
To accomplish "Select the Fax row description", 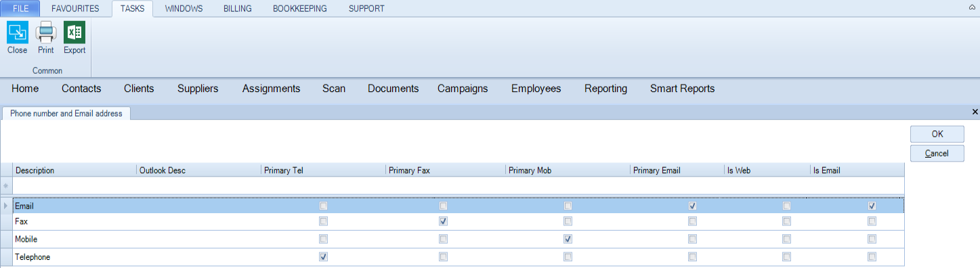I will (21, 221).
